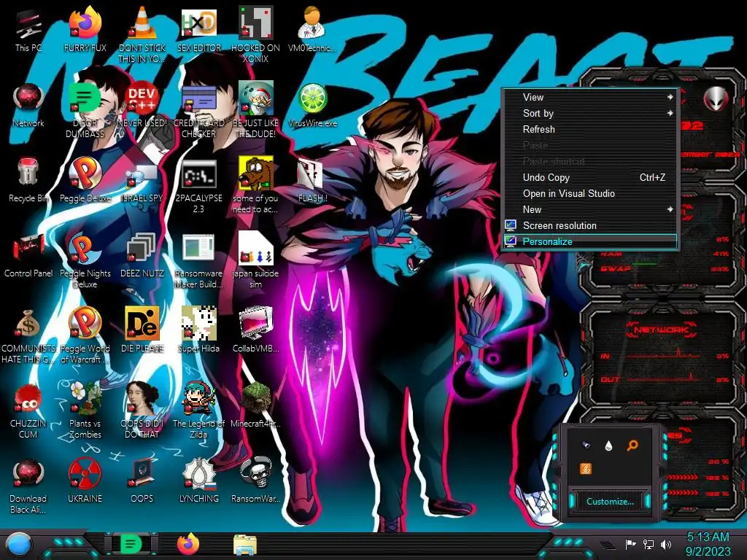
Task: Select the VM0Technic... doctor icon
Action: coord(312,31)
